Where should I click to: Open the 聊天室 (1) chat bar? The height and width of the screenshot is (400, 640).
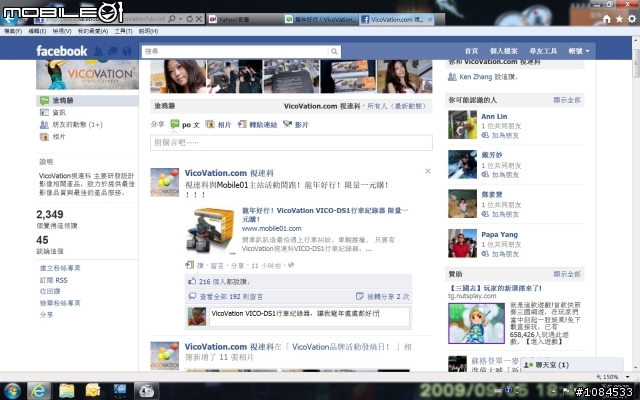[x=571, y=365]
